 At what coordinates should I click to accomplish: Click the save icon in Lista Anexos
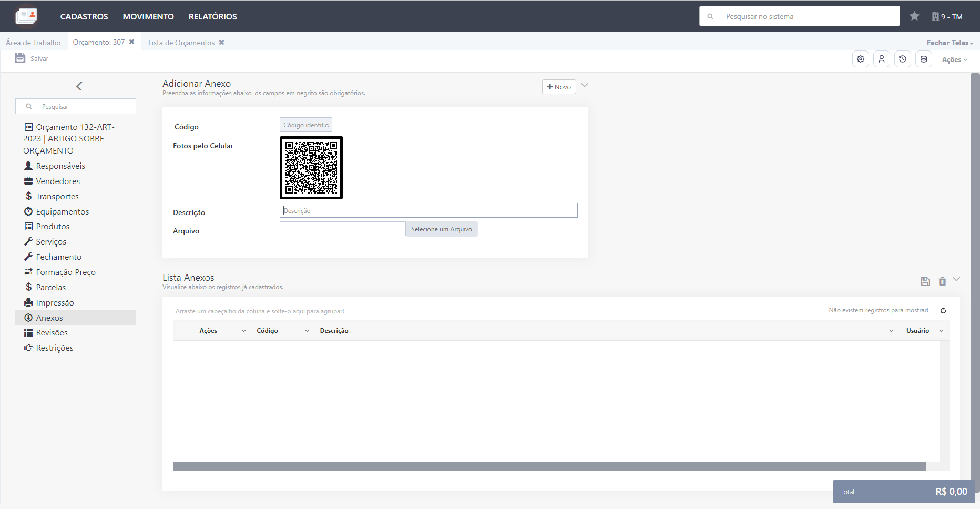(925, 281)
